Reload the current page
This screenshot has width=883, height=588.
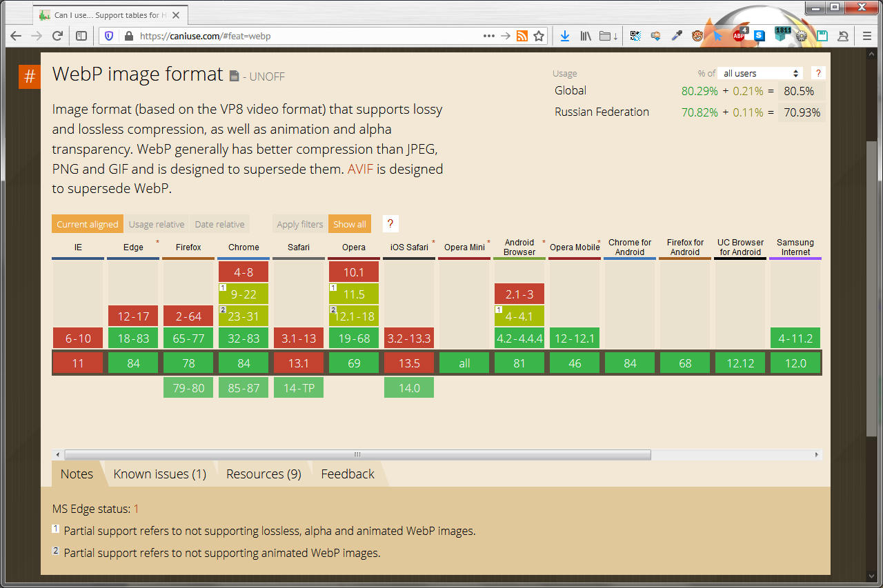click(x=58, y=36)
